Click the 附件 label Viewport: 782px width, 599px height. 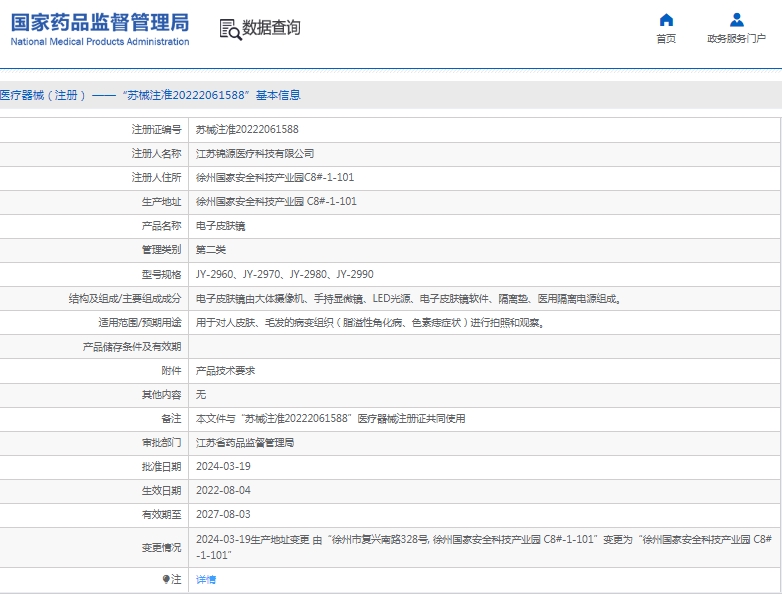pos(171,371)
